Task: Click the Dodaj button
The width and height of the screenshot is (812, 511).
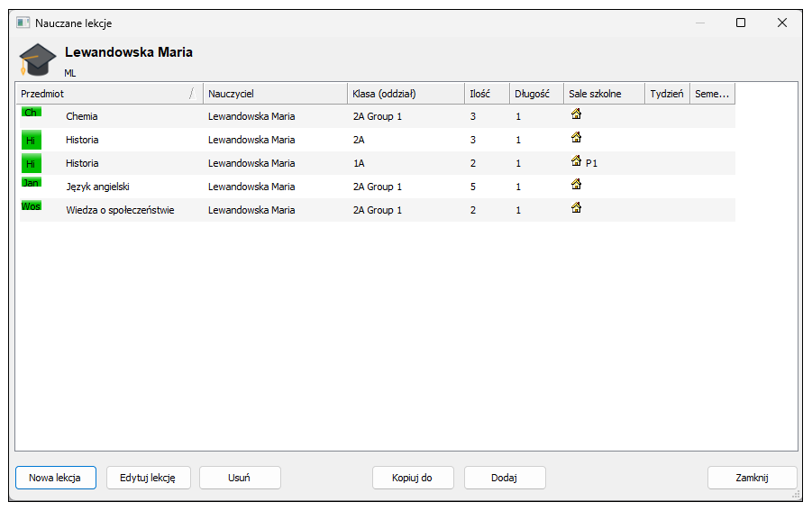Action: pos(505,478)
